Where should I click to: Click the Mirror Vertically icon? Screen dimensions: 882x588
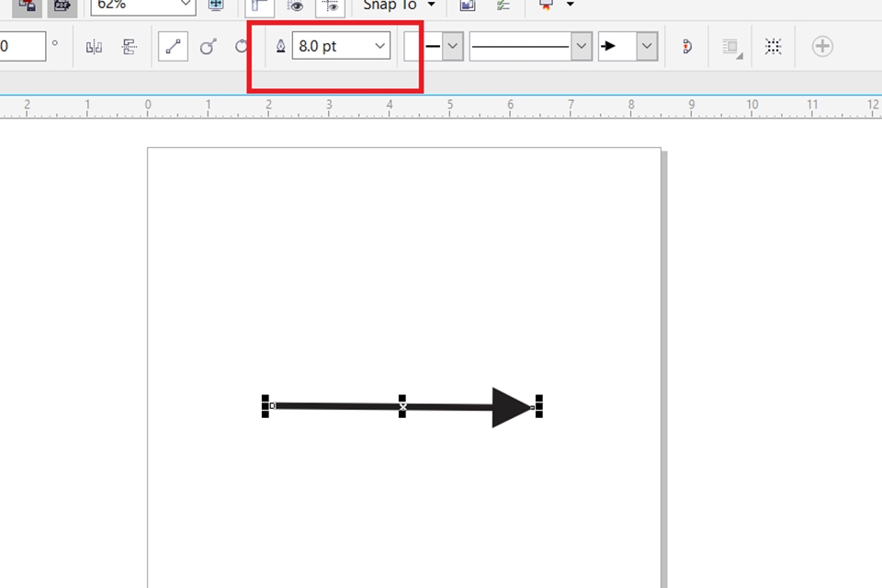pyautogui.click(x=129, y=46)
